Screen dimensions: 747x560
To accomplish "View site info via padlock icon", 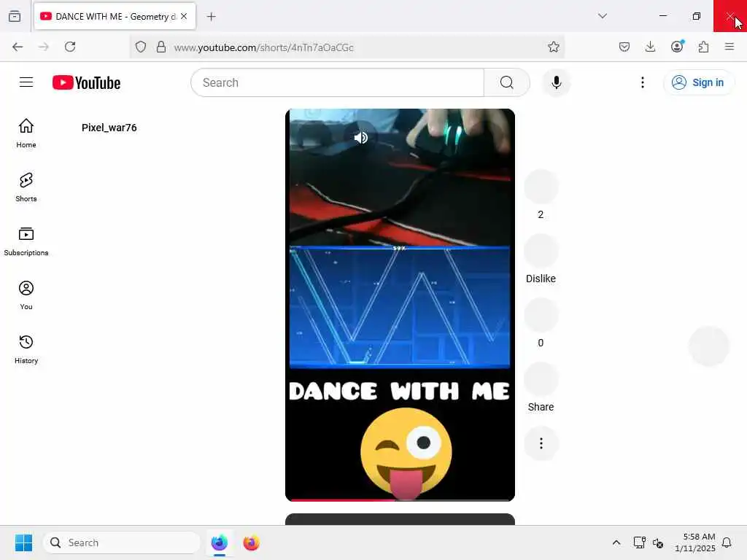I will (161, 47).
